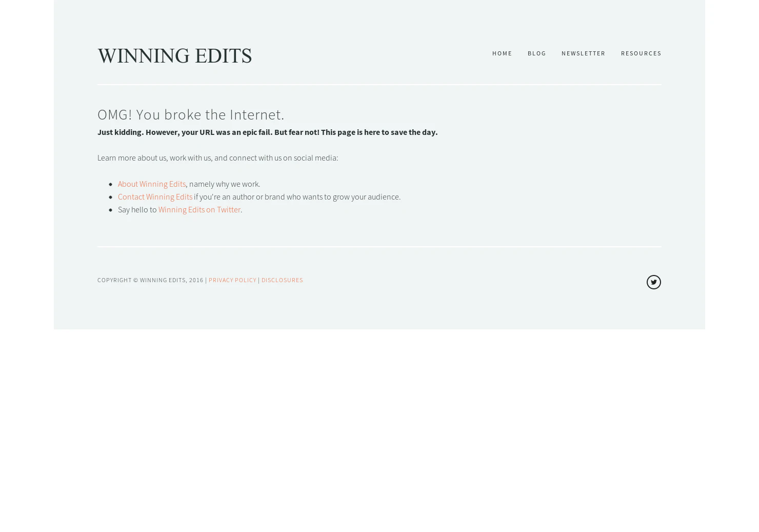Open the Resources menu item
759x532 pixels.
click(x=641, y=53)
